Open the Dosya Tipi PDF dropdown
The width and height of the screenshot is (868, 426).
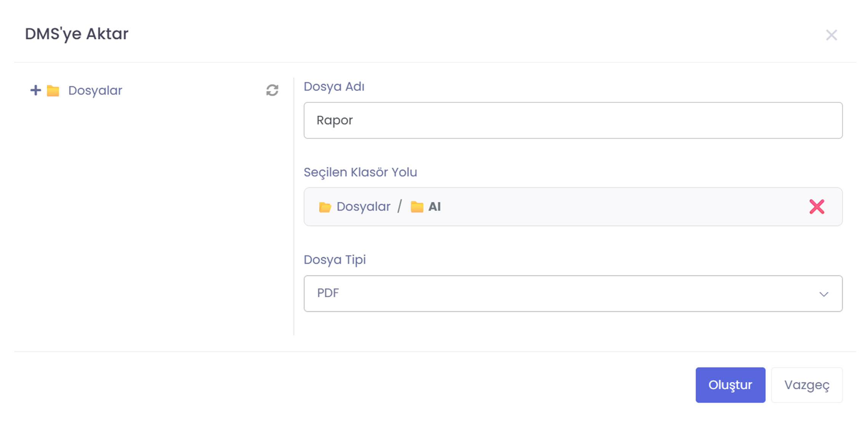tap(563, 293)
